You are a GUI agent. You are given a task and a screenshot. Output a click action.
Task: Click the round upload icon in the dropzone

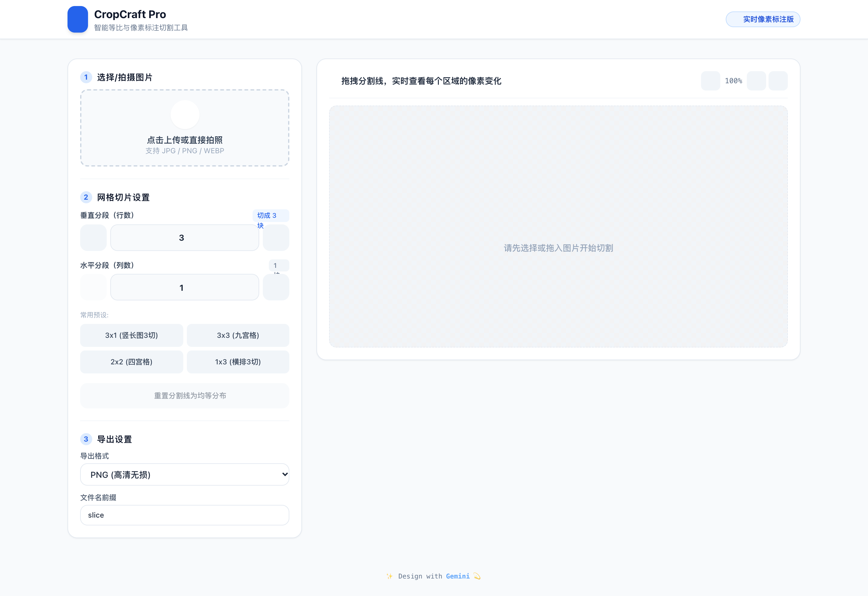point(185,115)
